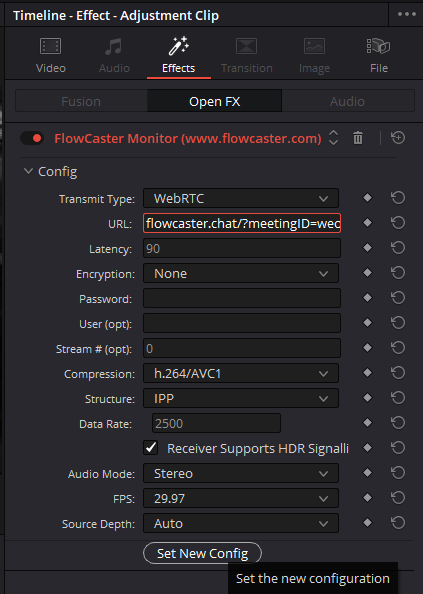
Task: Reset the User (opt) parameter
Action: point(398,323)
